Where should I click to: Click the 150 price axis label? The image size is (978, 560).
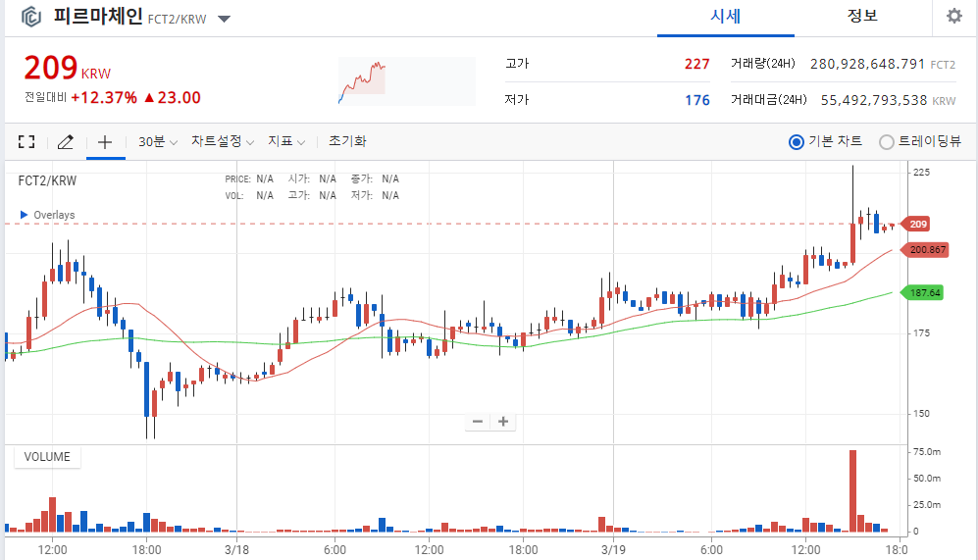[922, 414]
